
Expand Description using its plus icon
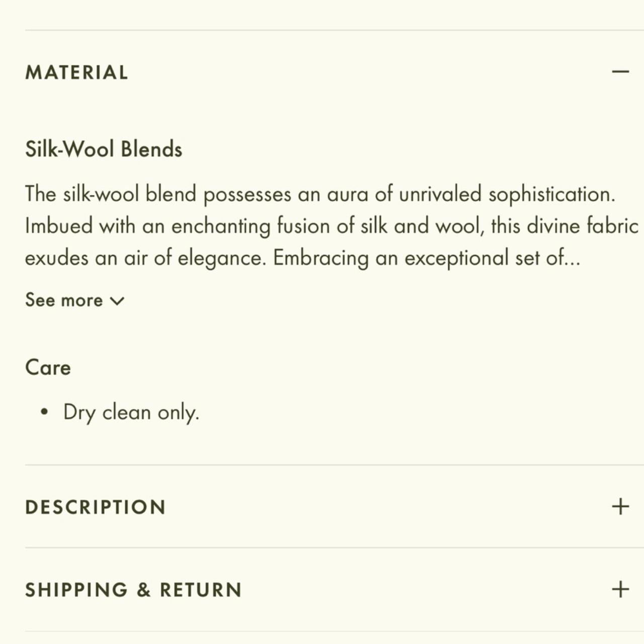[620, 506]
